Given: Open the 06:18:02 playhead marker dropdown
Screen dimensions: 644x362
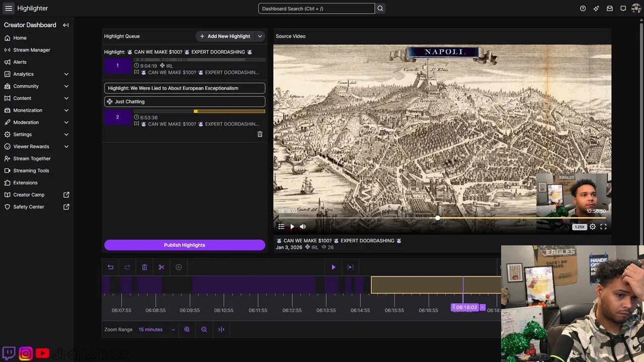Looking at the screenshot, I should (x=482, y=307).
